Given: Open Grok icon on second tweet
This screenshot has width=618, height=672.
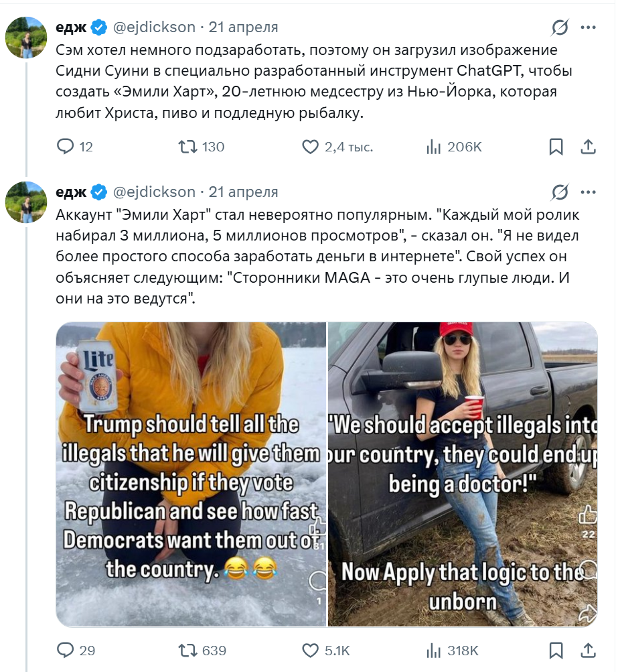Looking at the screenshot, I should 560,192.
